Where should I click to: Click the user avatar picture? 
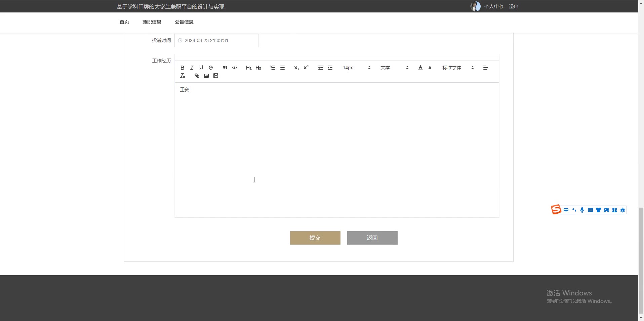[x=476, y=6]
